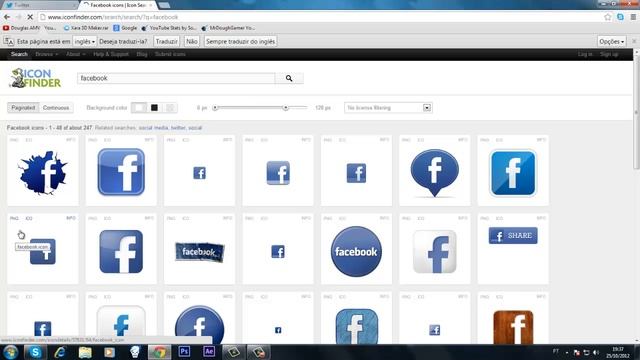Open After Effects from the taskbar

pyautogui.click(x=209, y=352)
